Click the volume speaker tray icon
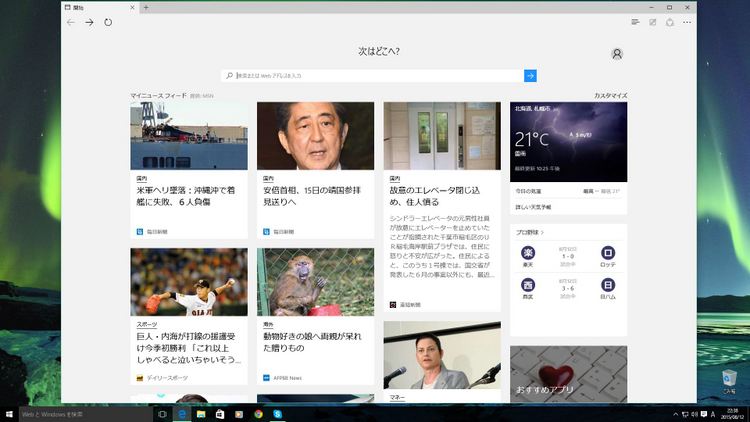Image resolution: width=750 pixels, height=422 pixels. [x=695, y=414]
